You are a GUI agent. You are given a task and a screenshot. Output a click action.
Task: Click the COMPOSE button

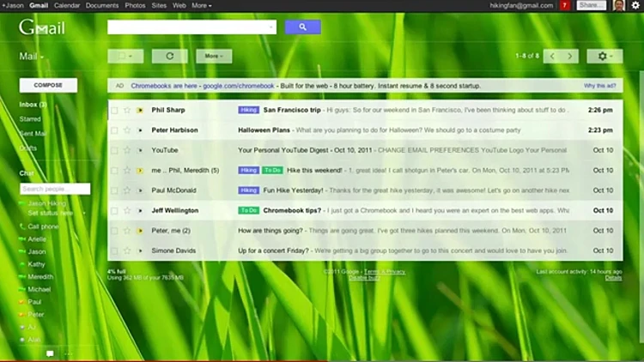point(48,86)
